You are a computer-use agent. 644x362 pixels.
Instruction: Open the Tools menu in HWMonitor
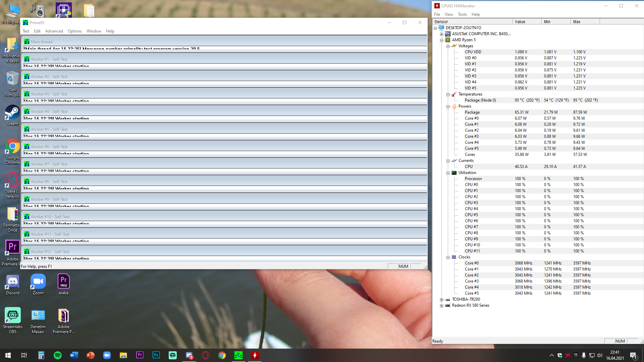(462, 14)
